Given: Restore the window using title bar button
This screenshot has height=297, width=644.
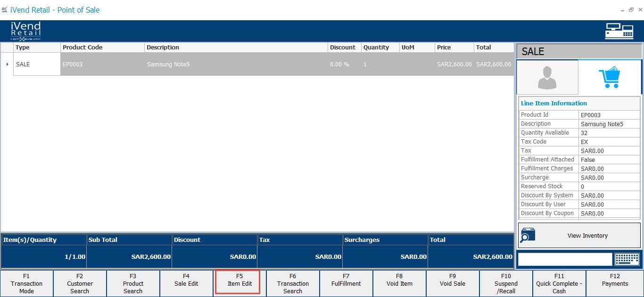Looking at the screenshot, I should [631, 9].
